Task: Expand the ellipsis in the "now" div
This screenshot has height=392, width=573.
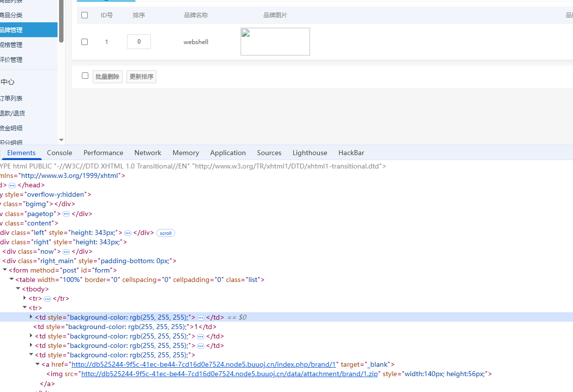Action: click(x=66, y=252)
